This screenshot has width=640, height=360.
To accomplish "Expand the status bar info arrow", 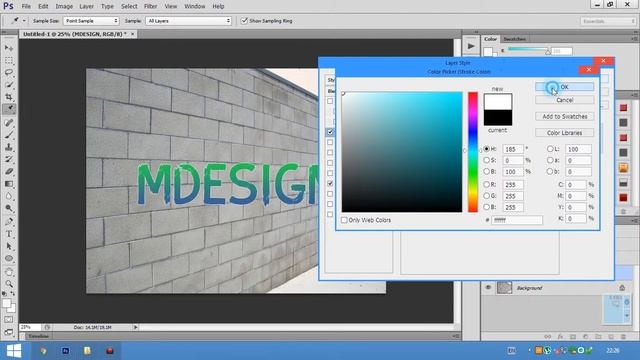I will pyautogui.click(x=136, y=327).
